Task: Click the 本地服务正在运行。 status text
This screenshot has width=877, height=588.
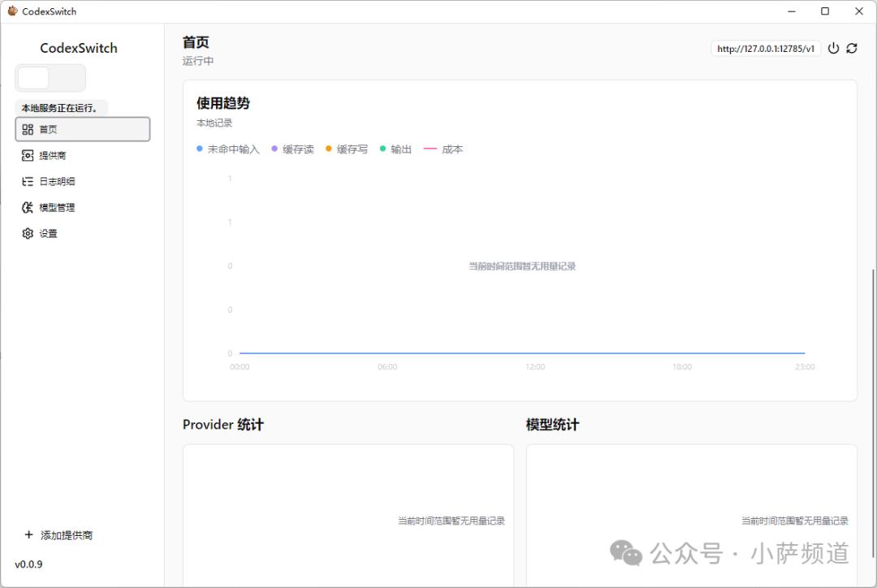Action: (x=60, y=108)
